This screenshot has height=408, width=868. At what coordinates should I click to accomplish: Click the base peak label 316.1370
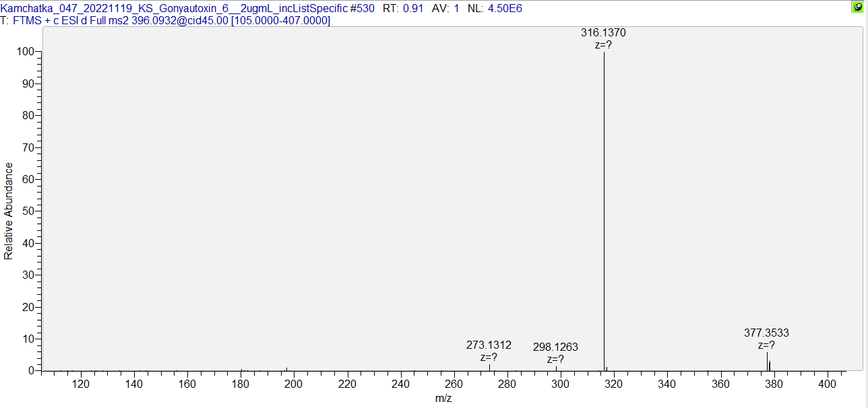(603, 32)
